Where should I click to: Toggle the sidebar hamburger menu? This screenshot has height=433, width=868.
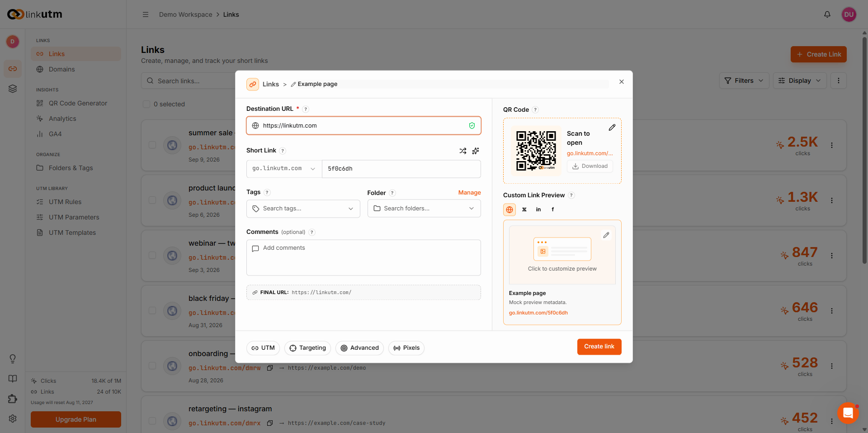point(146,14)
